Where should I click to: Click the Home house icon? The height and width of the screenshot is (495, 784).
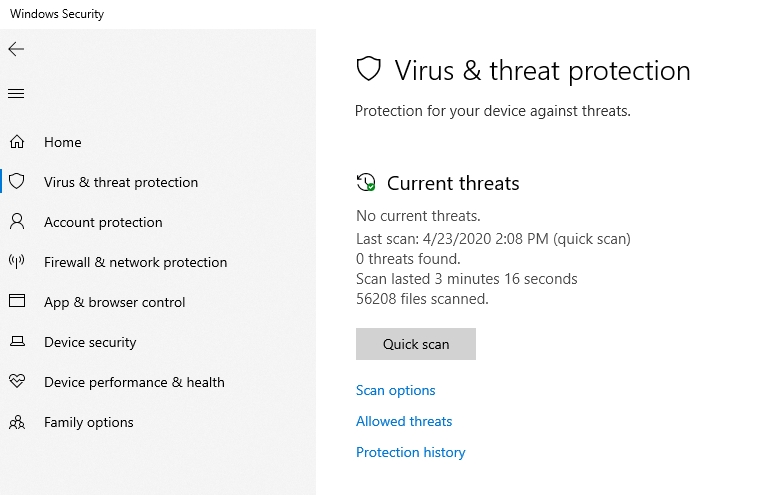pyautogui.click(x=17, y=142)
